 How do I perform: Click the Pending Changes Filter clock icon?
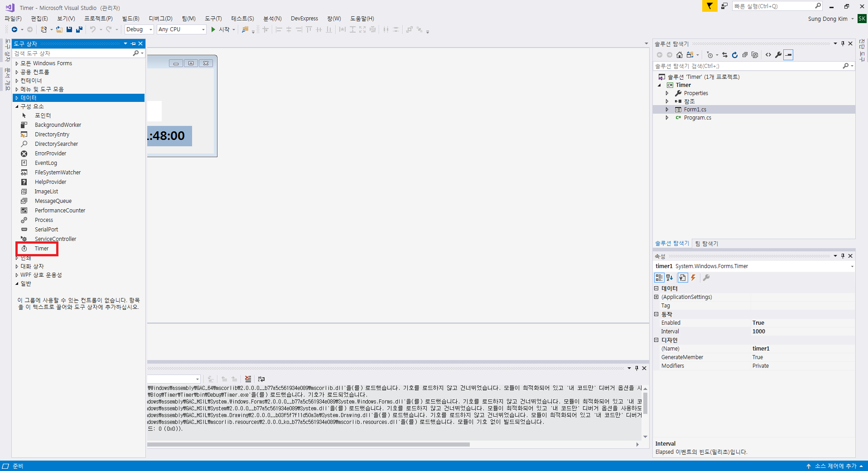point(710,55)
